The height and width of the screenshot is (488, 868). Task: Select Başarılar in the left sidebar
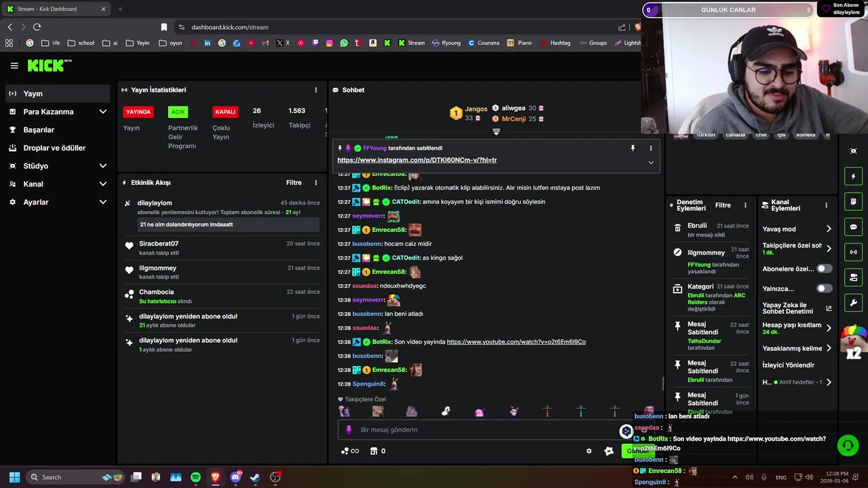click(x=58, y=129)
